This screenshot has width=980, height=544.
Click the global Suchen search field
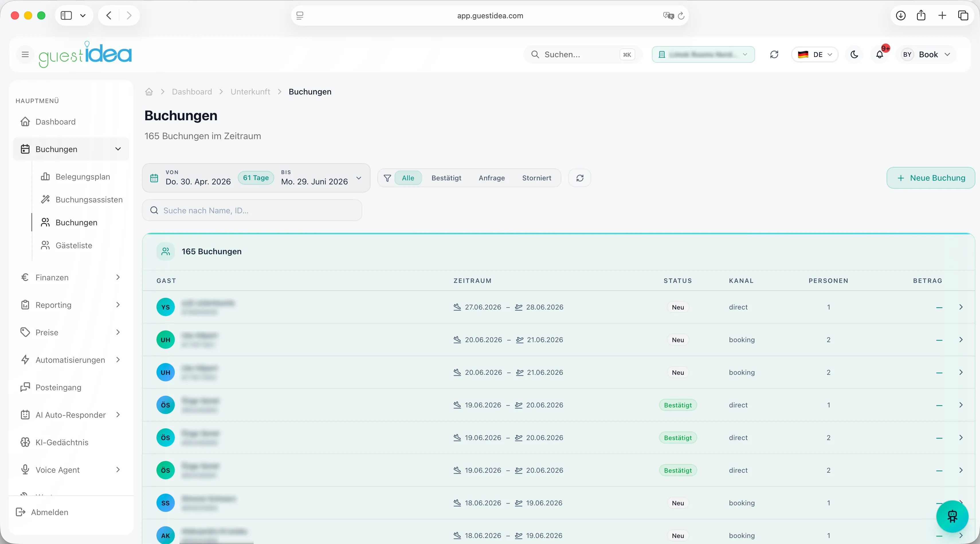point(583,54)
